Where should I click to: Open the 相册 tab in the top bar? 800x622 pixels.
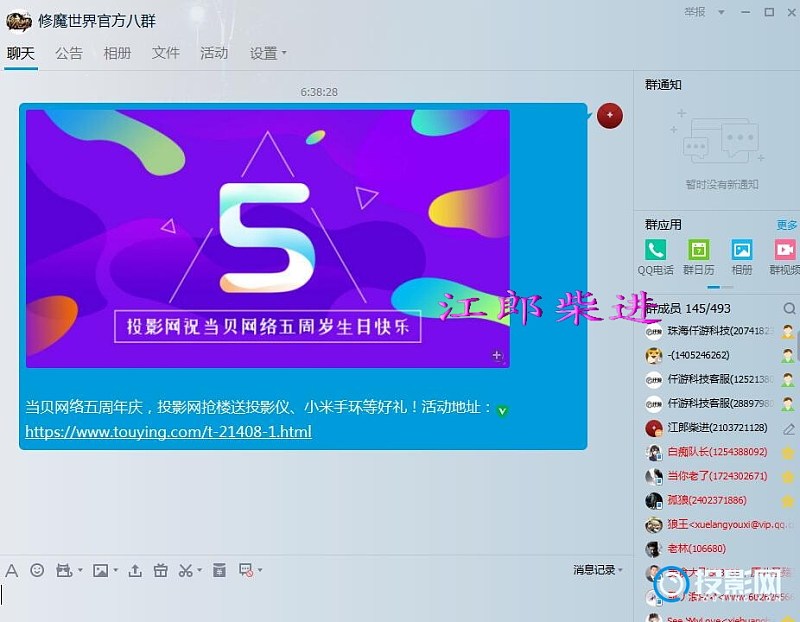pyautogui.click(x=117, y=53)
